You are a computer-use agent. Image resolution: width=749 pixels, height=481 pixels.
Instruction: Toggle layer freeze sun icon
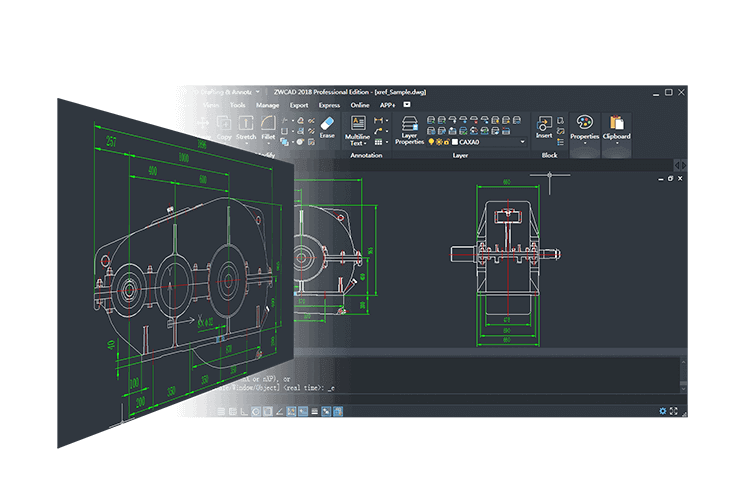click(x=439, y=142)
